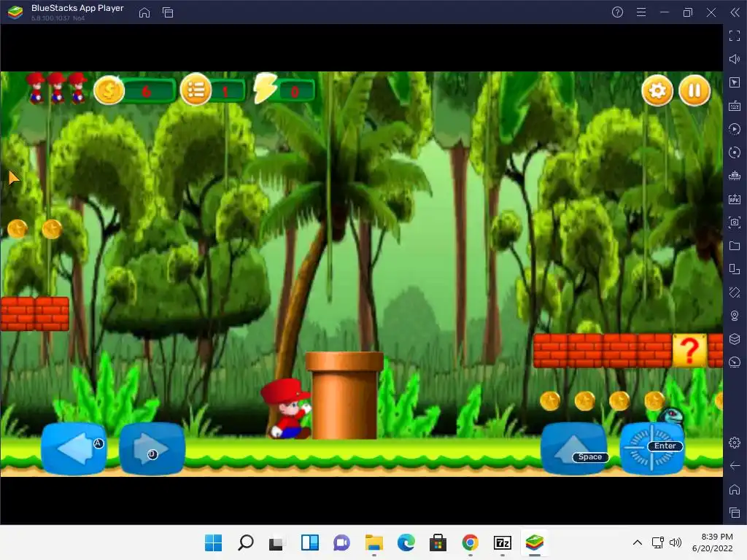747x560 pixels.
Task: Tap the jump control labeled Space
Action: [575, 448]
